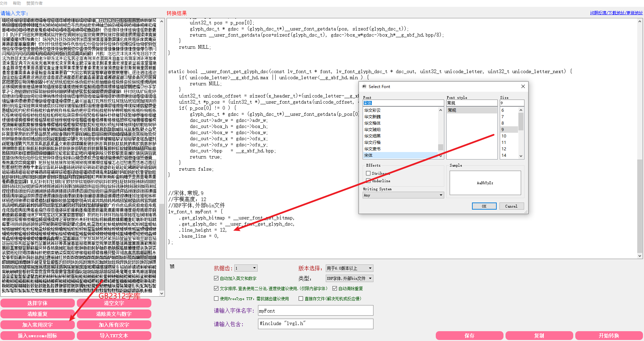Screen dimensions: 644x341
Task: Enable 使用FreeType TTF checkbox
Action: (216, 299)
